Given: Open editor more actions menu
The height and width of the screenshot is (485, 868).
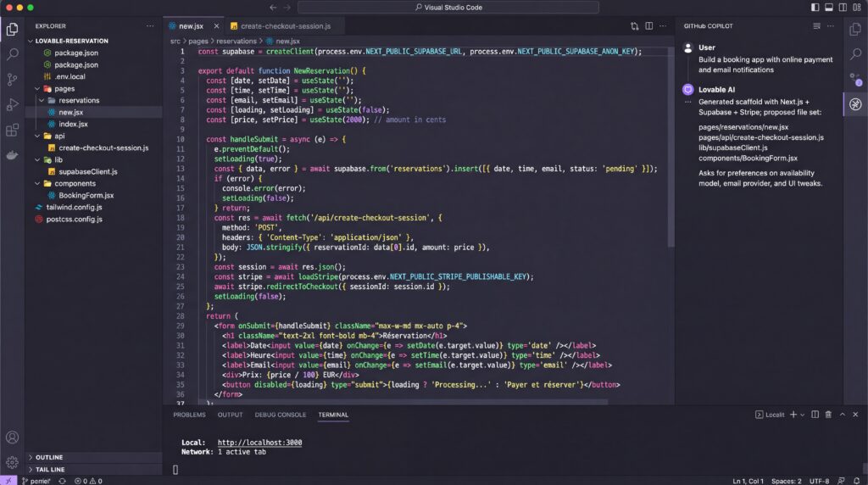Looking at the screenshot, I should pos(663,26).
